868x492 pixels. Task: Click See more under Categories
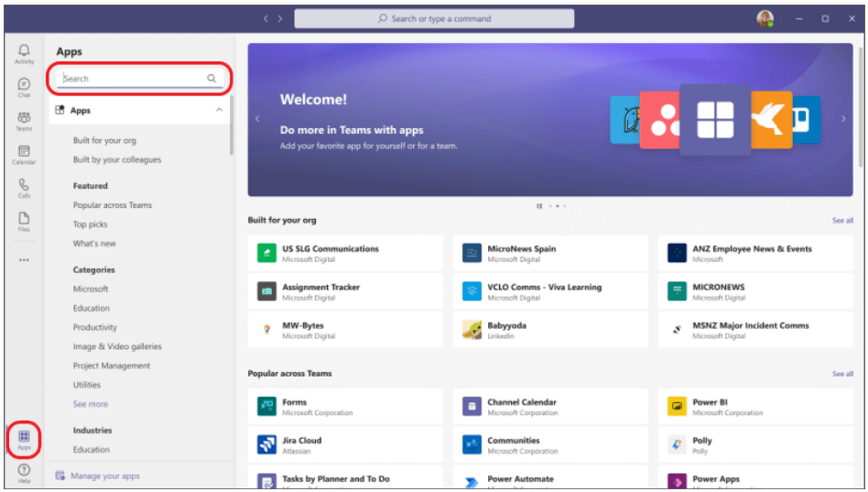(91, 404)
